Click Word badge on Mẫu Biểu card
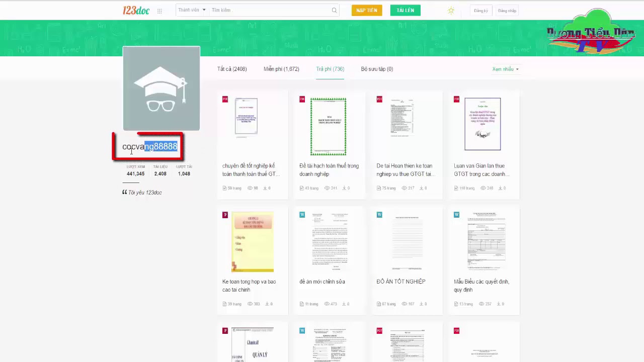This screenshot has width=644, height=362. click(456, 215)
